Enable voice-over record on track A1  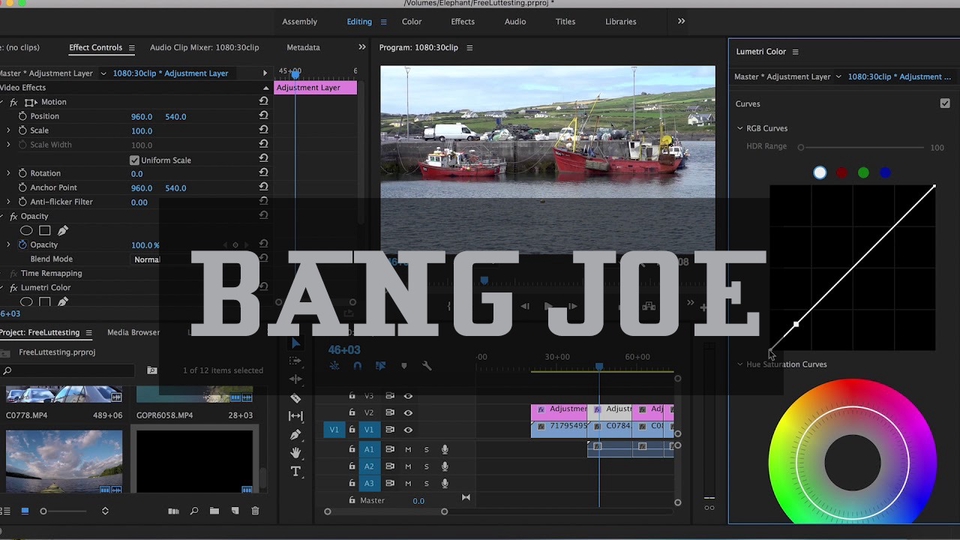coord(445,449)
